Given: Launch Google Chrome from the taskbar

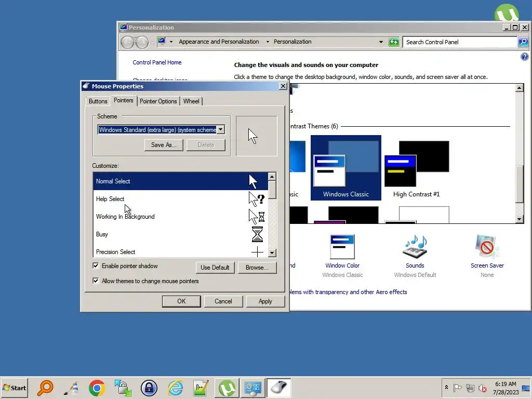Looking at the screenshot, I should click(x=97, y=388).
